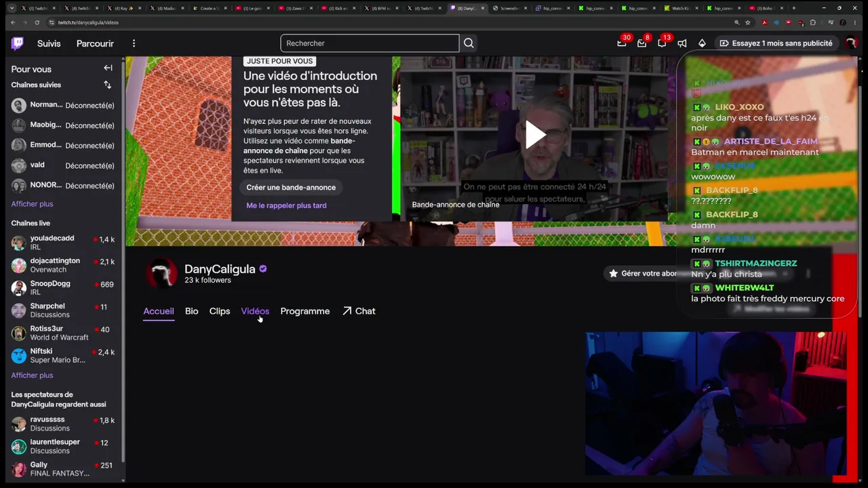The image size is (868, 488).
Task: Click the browser forward arrow
Action: (24, 22)
